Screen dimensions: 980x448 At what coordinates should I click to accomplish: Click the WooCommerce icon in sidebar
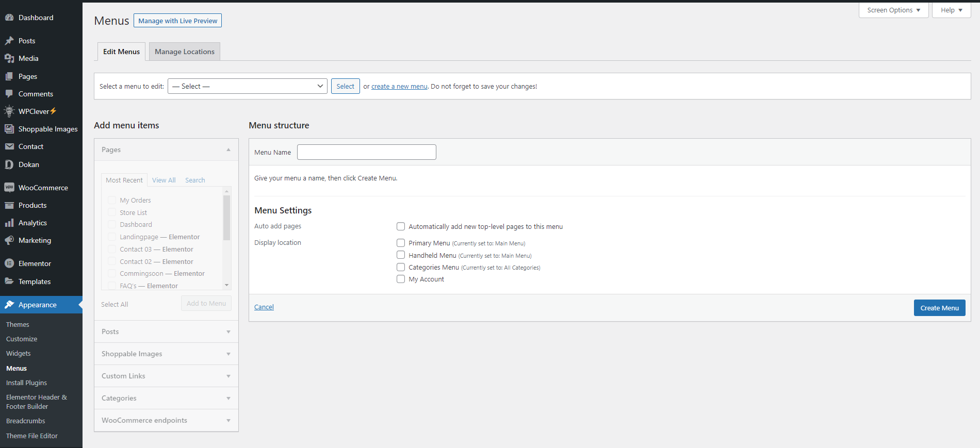click(x=9, y=188)
